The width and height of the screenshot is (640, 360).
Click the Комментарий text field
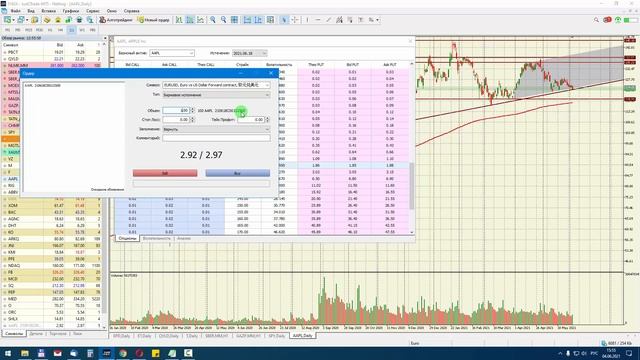(x=216, y=138)
